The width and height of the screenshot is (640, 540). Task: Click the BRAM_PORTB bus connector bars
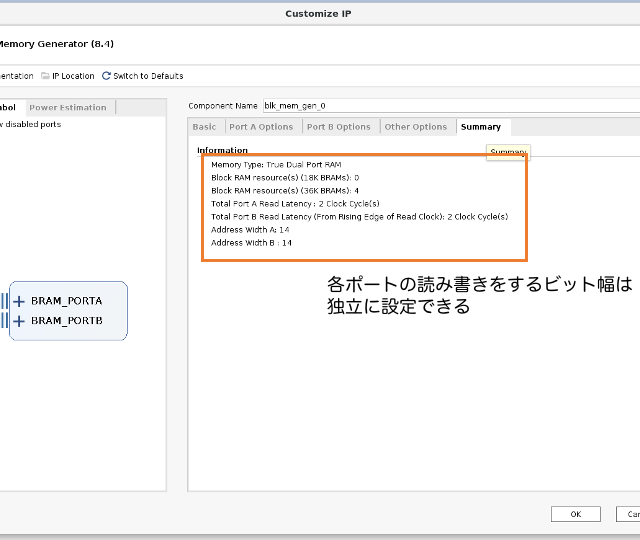tap(5, 321)
